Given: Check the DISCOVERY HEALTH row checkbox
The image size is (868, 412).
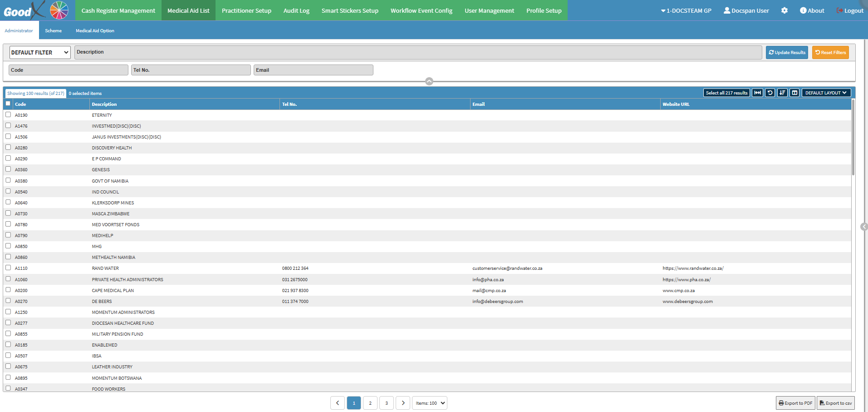Looking at the screenshot, I should [8, 147].
